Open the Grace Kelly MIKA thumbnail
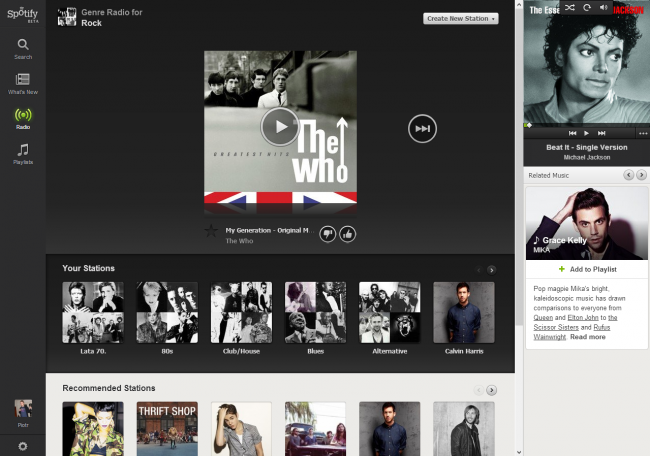 tap(587, 223)
